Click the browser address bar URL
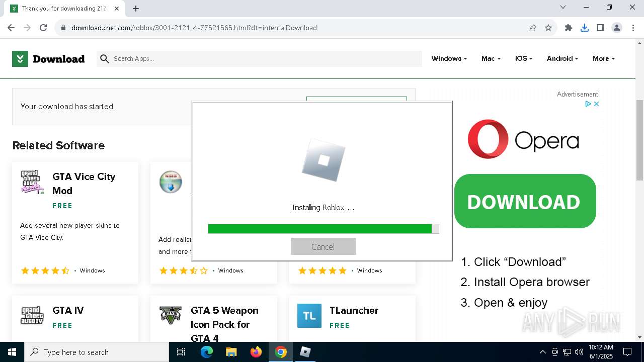Screen dimensions: 644x362 (194, 28)
